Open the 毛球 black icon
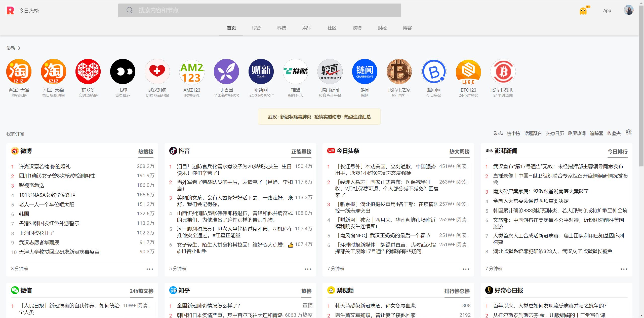 coord(123,72)
